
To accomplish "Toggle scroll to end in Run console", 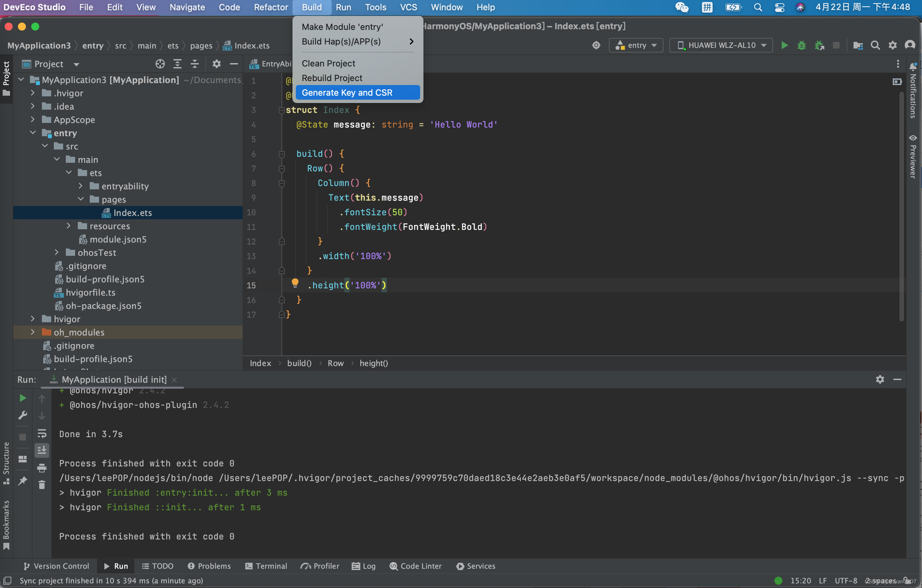I will click(x=42, y=450).
